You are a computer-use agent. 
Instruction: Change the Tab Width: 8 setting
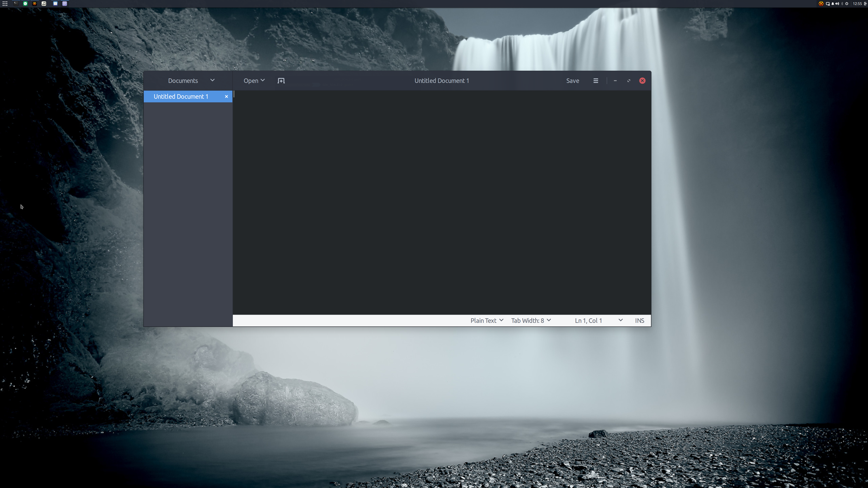tap(531, 321)
